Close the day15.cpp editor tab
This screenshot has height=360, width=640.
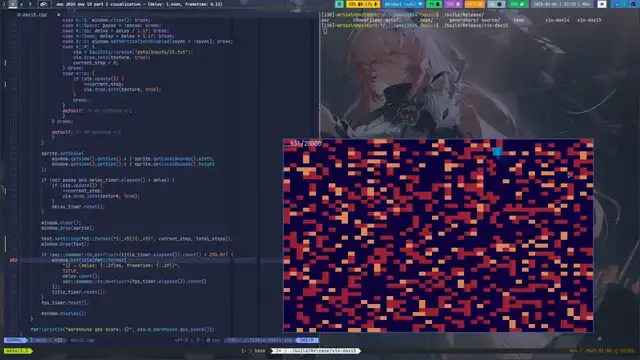pyautogui.click(x=58, y=15)
